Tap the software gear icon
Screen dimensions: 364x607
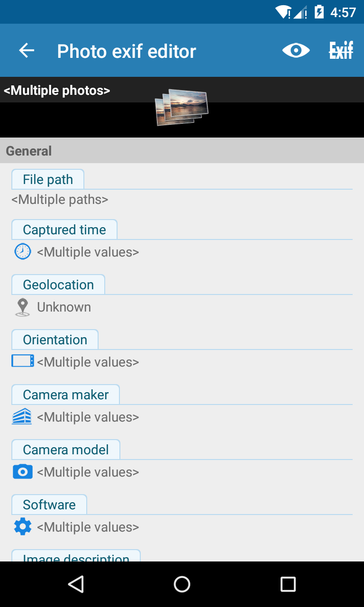[22, 527]
